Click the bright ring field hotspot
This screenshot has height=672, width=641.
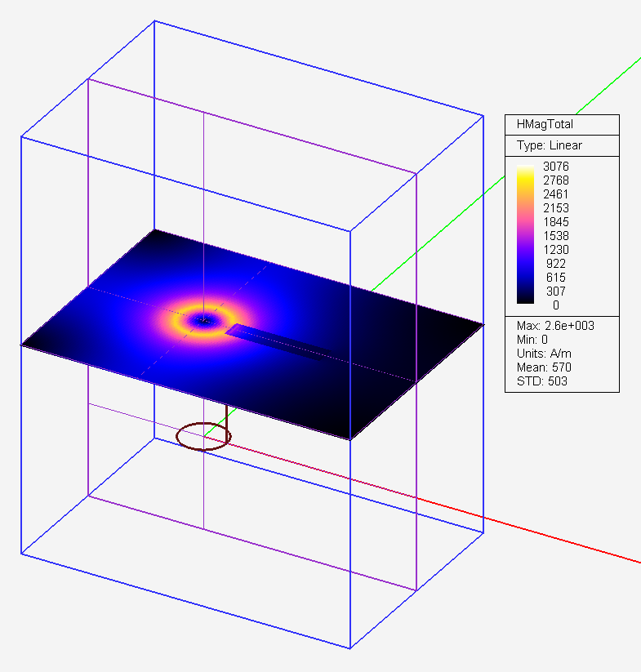tap(175, 319)
